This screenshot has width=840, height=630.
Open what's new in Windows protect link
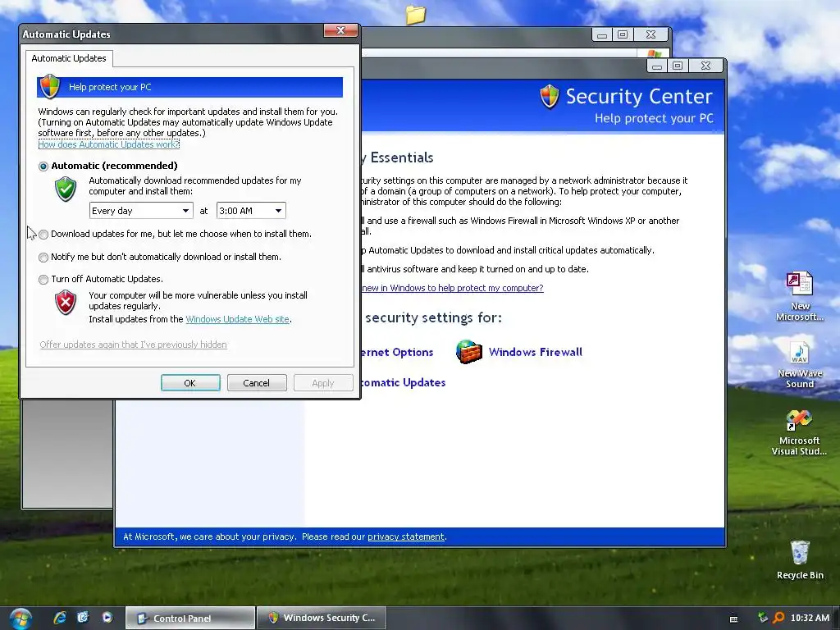point(453,288)
